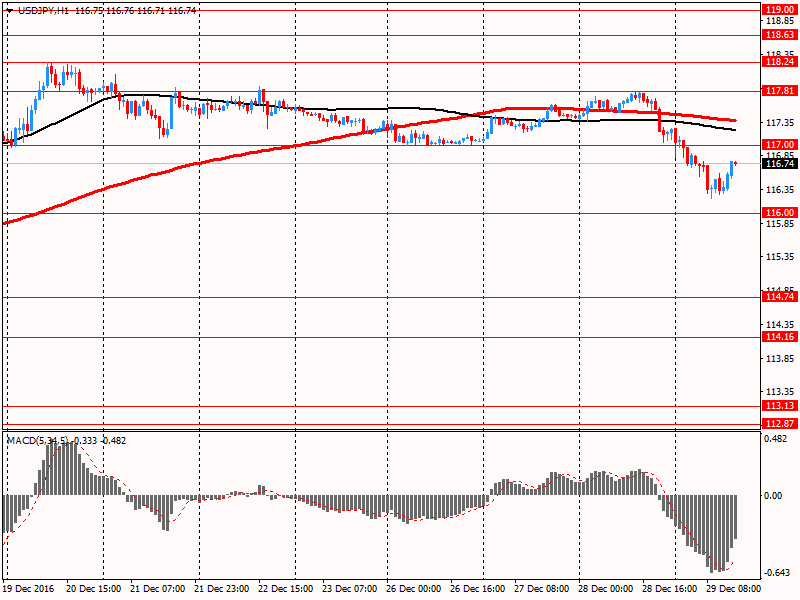Viewport: 800px width, 600px height.
Task: Click the 28 Dec 16:00 time axis label
Action: point(670,589)
